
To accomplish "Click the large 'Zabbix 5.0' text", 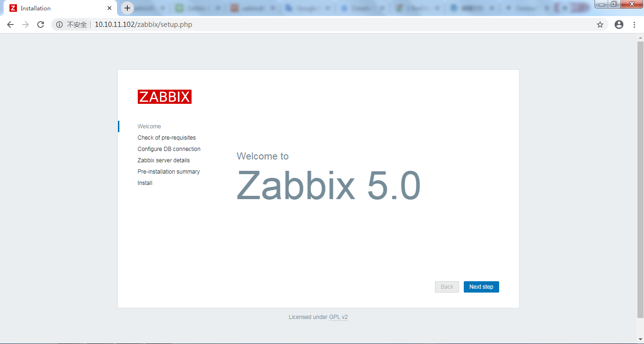I will pyautogui.click(x=328, y=185).
